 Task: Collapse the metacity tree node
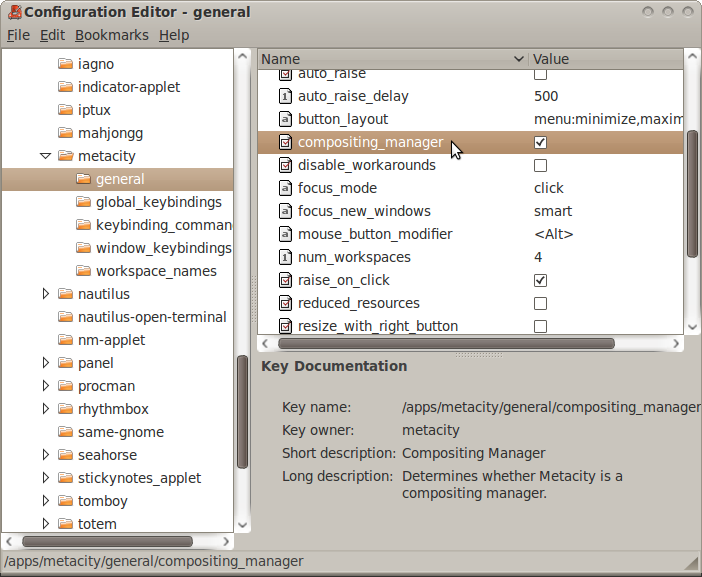click(46, 156)
